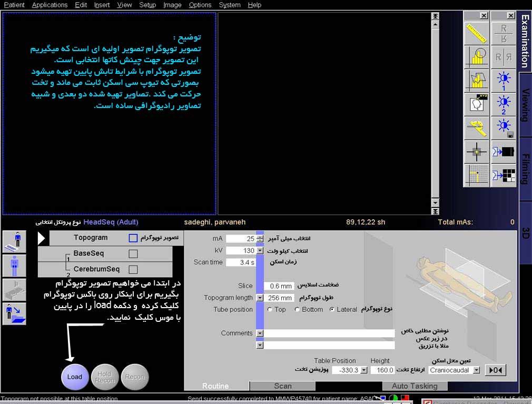Click the Height value field
Viewport: 532px width, 404px height.
[383, 370]
